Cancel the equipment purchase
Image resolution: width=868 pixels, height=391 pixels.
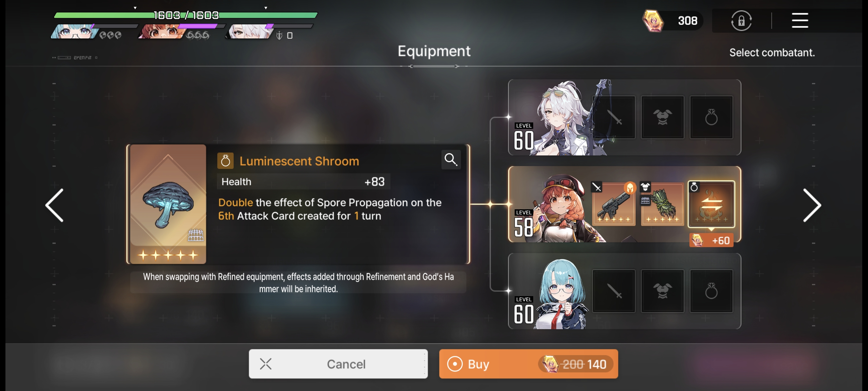(338, 364)
